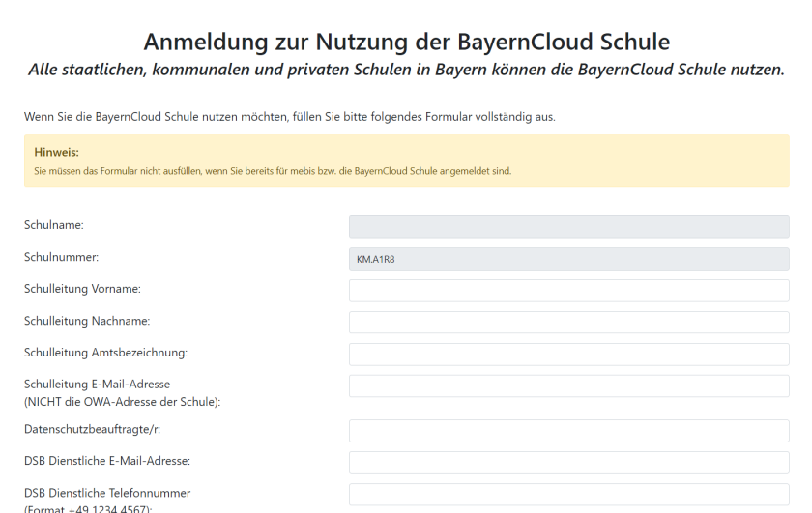Click the 'Schulleitung Vorname:' label
Image resolution: width=812 pixels, height=513 pixels.
click(x=82, y=289)
